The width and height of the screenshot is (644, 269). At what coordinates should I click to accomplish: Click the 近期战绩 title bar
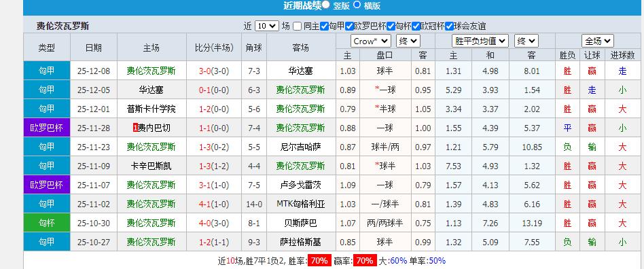[x=302, y=5]
